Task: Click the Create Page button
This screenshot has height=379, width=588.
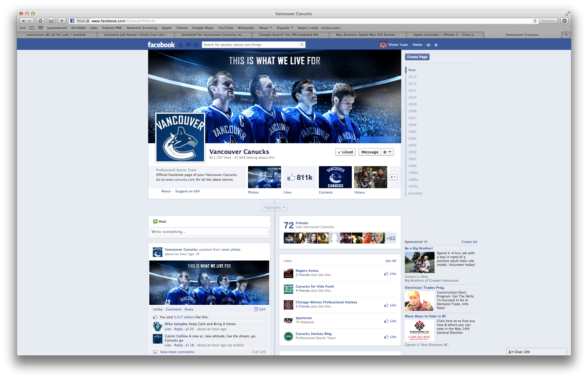Action: tap(417, 57)
